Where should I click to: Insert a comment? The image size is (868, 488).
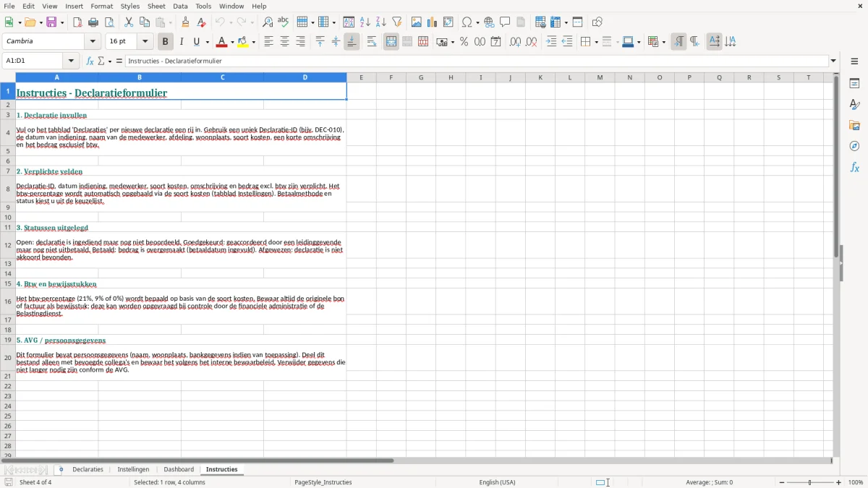[x=505, y=22]
